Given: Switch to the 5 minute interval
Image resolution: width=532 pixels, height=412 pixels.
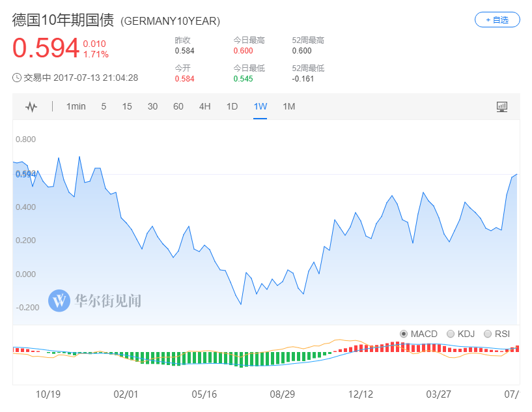Looking at the screenshot, I should 104,107.
